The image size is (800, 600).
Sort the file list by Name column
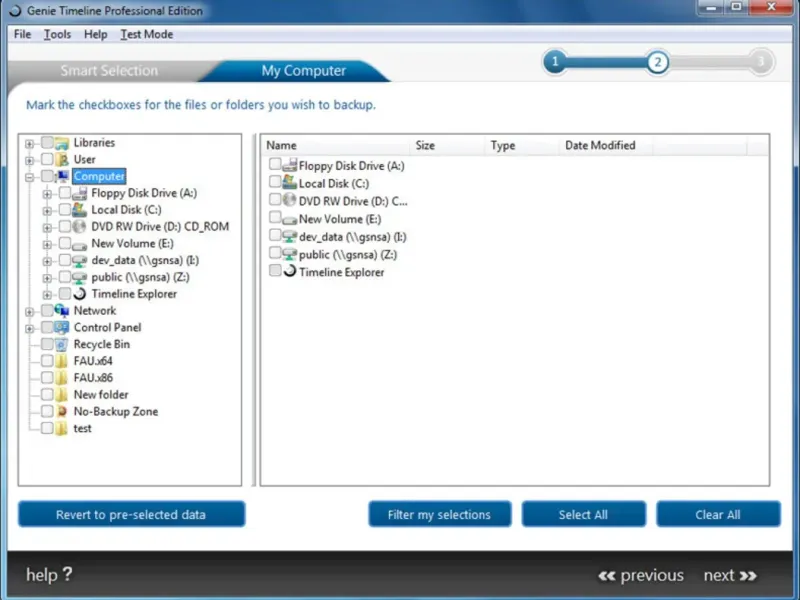[x=336, y=145]
